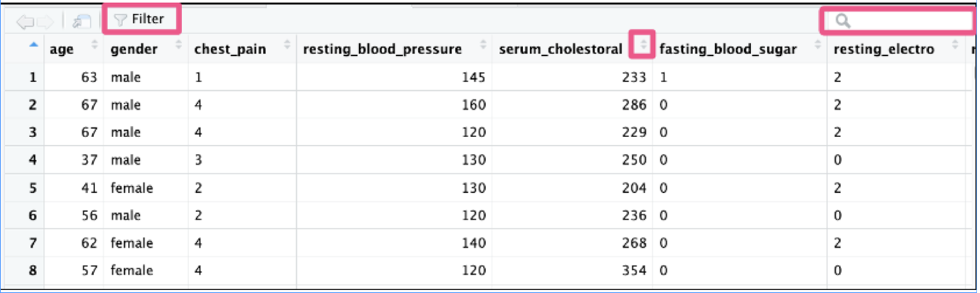Click the search input field

(898, 21)
